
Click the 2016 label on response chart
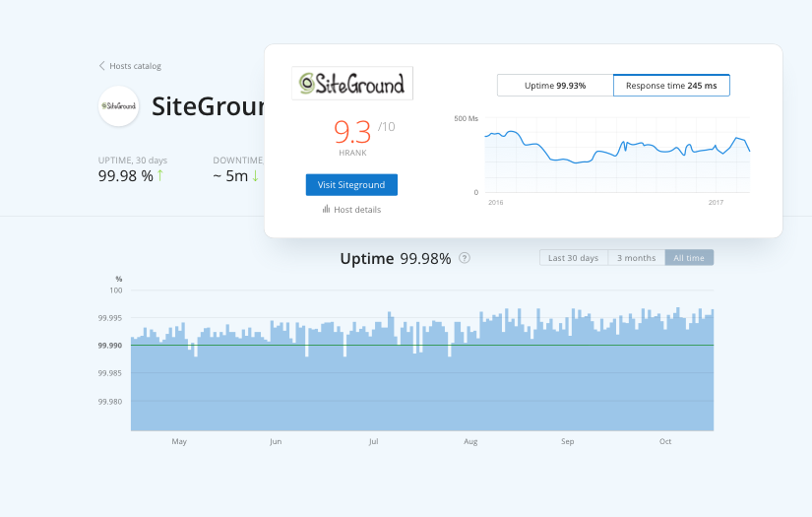point(496,203)
